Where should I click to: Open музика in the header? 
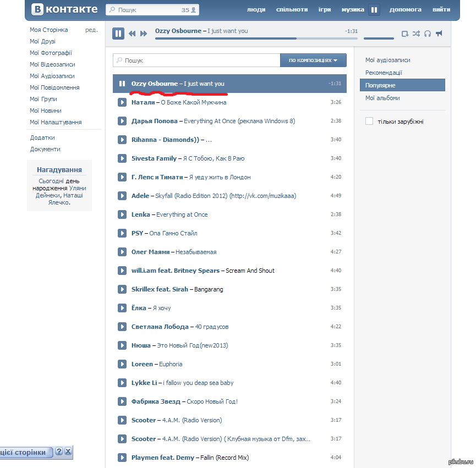[x=353, y=10]
